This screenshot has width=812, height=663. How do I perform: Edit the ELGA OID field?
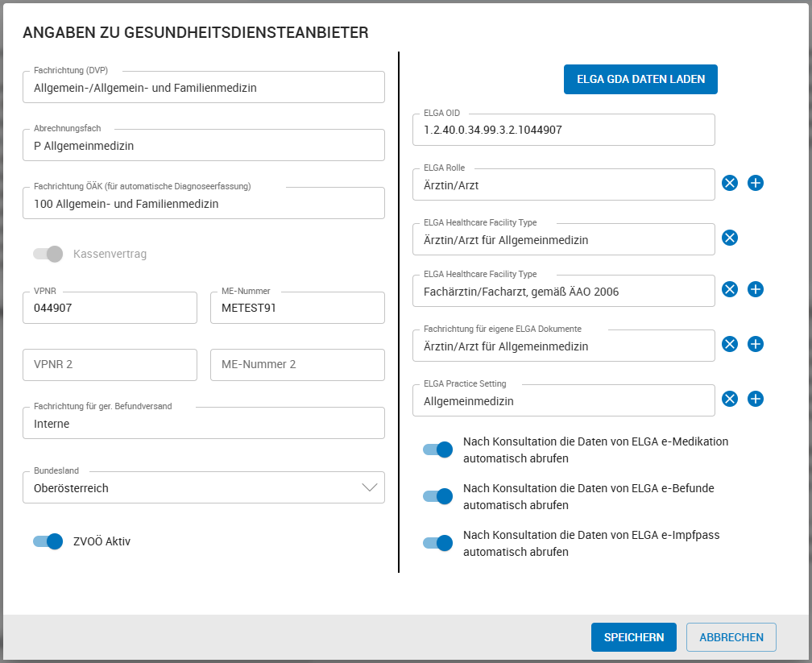tap(564, 130)
